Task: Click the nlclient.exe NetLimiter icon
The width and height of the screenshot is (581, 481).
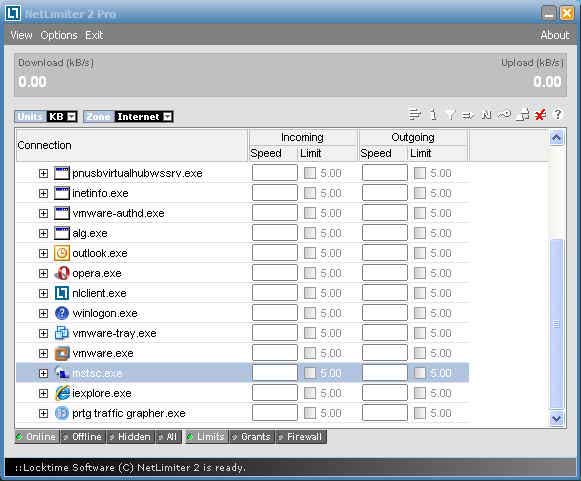Action: point(62,293)
